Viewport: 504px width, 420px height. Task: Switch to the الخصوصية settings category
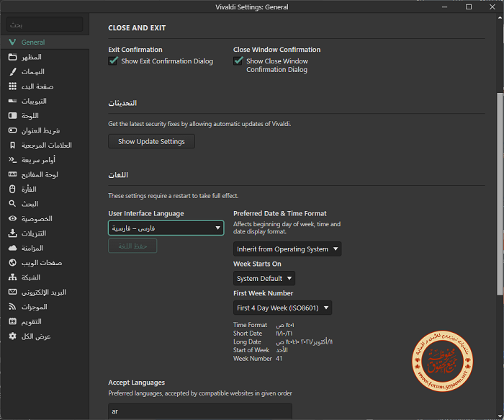(37, 219)
